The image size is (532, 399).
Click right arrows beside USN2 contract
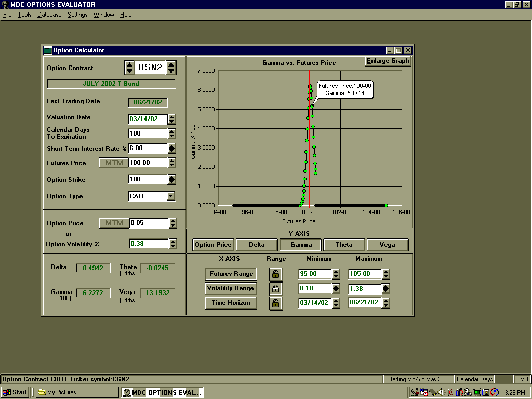(171, 68)
